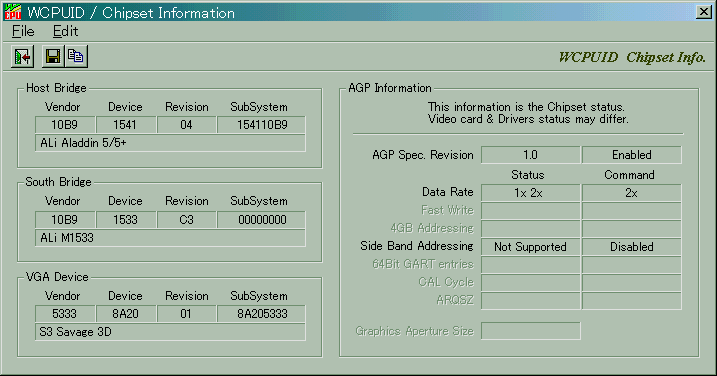Click the Command column header
The image size is (717, 376).
click(629, 175)
